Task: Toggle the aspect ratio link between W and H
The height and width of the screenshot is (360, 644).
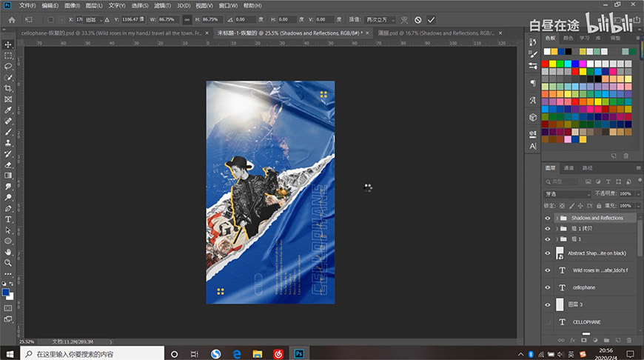Action: click(x=187, y=20)
